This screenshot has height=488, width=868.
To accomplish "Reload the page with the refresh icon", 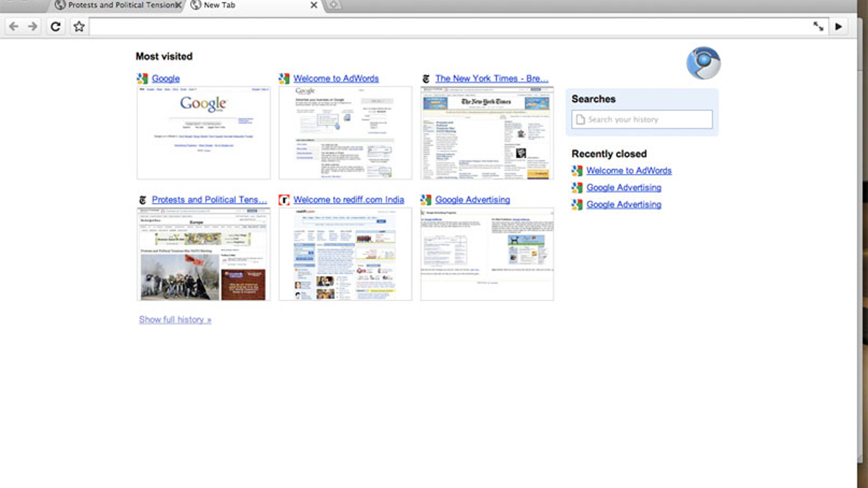I will click(55, 27).
